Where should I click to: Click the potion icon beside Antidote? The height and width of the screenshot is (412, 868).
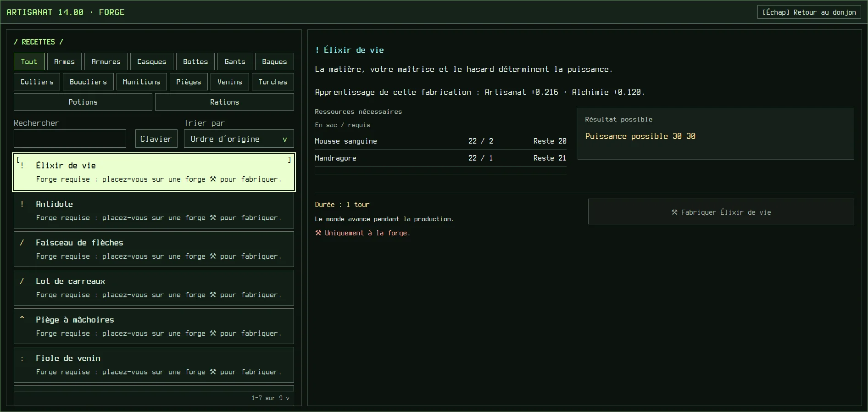pyautogui.click(x=22, y=204)
